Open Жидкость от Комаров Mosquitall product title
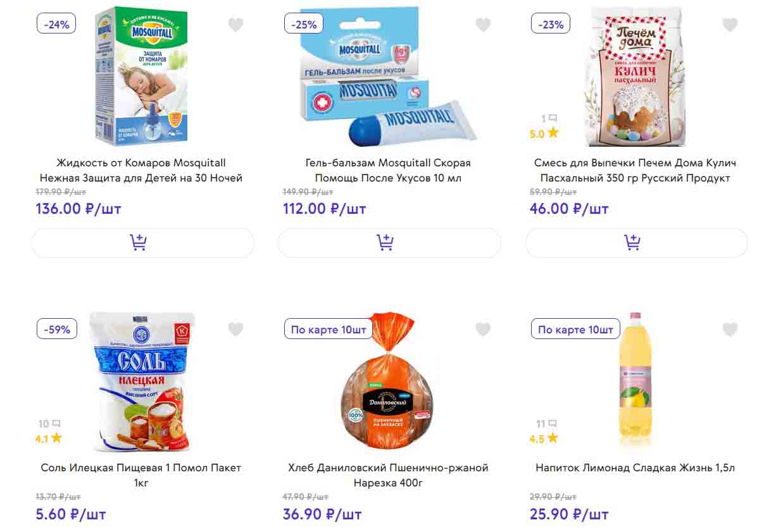 [141, 170]
